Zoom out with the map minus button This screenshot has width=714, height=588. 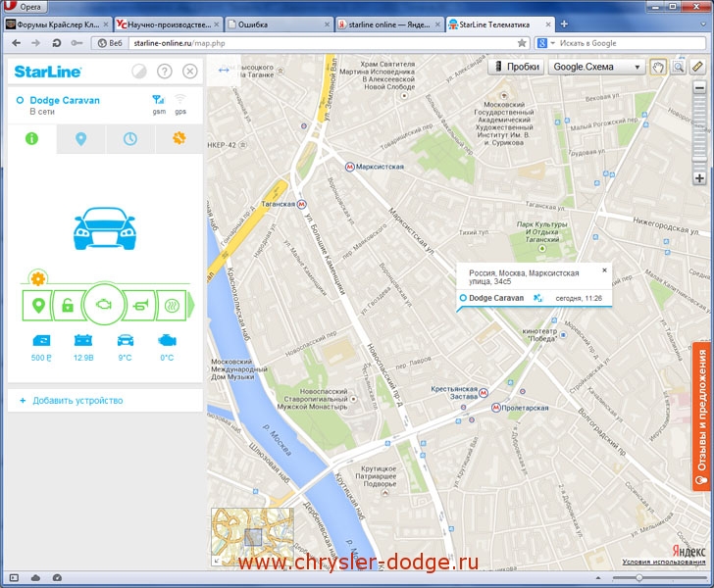[699, 87]
